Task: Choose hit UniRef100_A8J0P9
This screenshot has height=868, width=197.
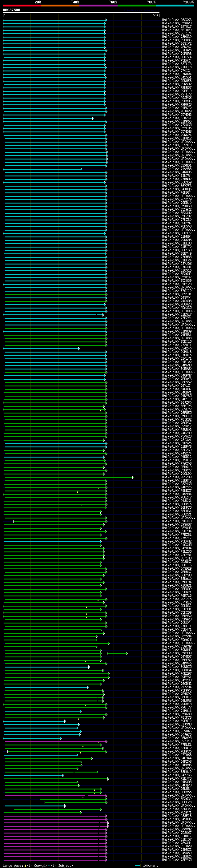Action: (177, 111)
